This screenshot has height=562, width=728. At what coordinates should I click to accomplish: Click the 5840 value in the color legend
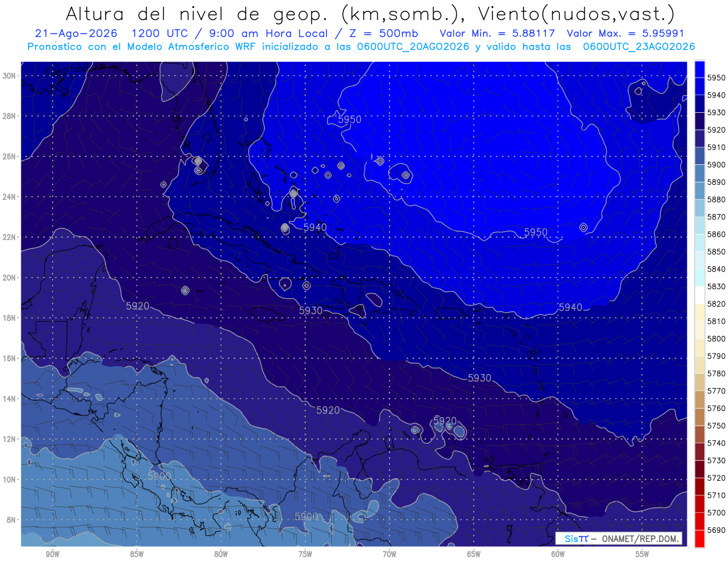pyautogui.click(x=716, y=269)
